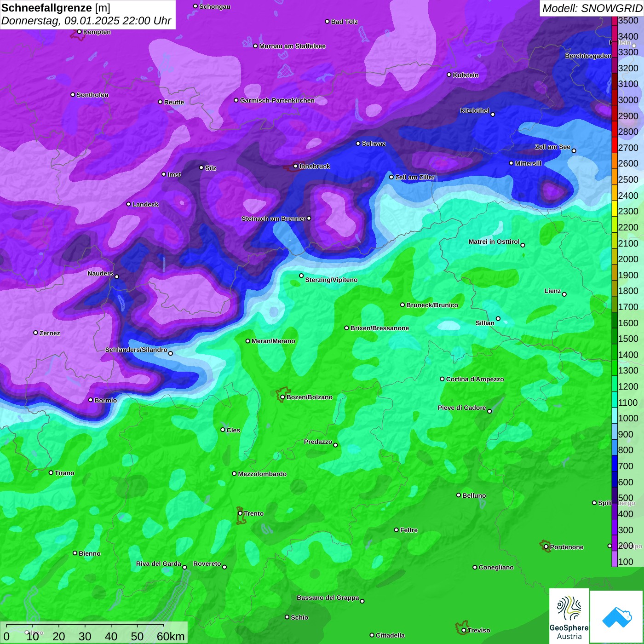Viewport: 644px width, 644px height.
Task: Click the green 1400 legend color swatch
Action: (x=615, y=351)
